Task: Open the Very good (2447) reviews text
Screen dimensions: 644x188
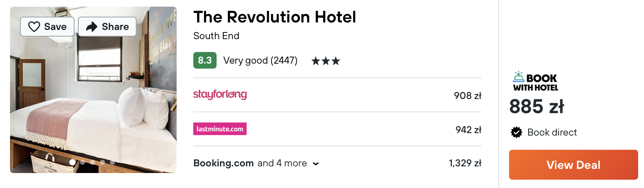Action: [260, 61]
